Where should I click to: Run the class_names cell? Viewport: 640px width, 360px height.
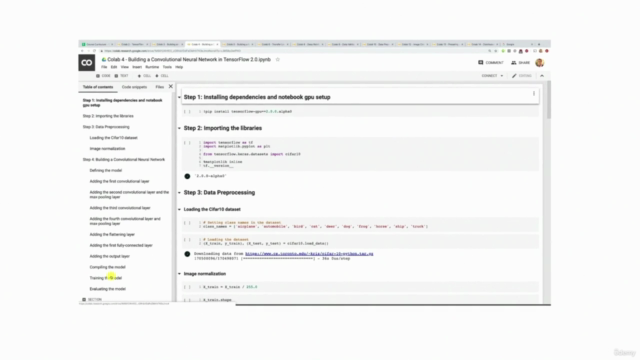point(187,223)
